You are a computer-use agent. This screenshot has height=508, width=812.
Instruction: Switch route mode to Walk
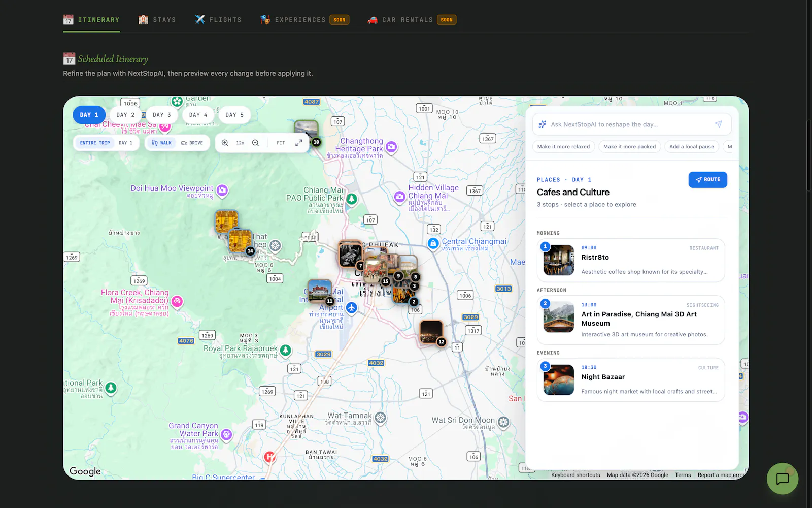[x=161, y=143]
